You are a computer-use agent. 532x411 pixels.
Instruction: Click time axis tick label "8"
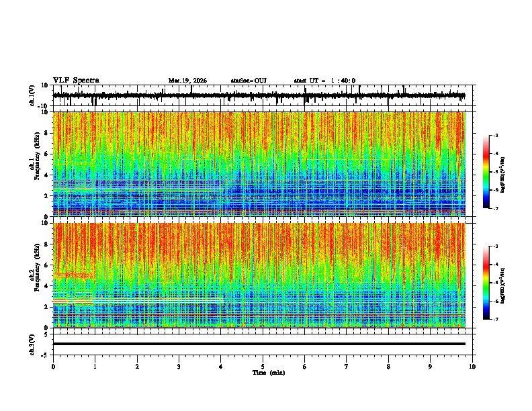[x=388, y=367]
